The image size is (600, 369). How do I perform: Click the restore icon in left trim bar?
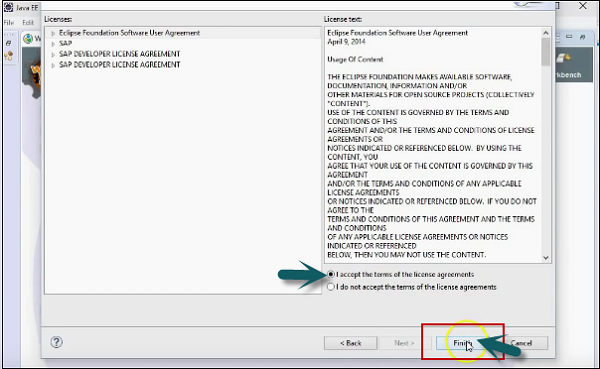click(8, 43)
